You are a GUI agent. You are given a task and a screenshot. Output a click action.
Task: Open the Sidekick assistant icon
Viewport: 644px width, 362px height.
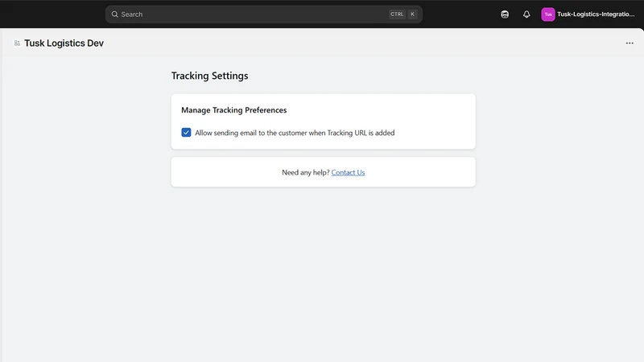[x=505, y=14]
